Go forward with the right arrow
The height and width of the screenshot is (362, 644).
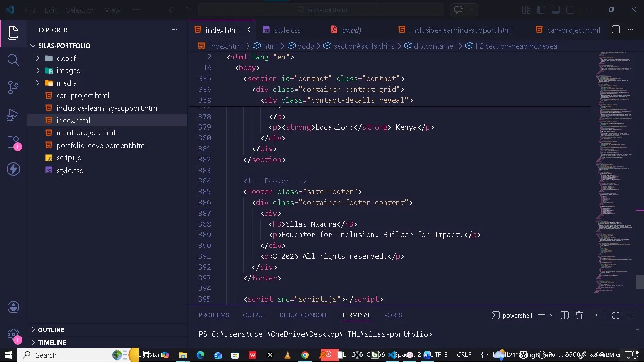point(186,10)
